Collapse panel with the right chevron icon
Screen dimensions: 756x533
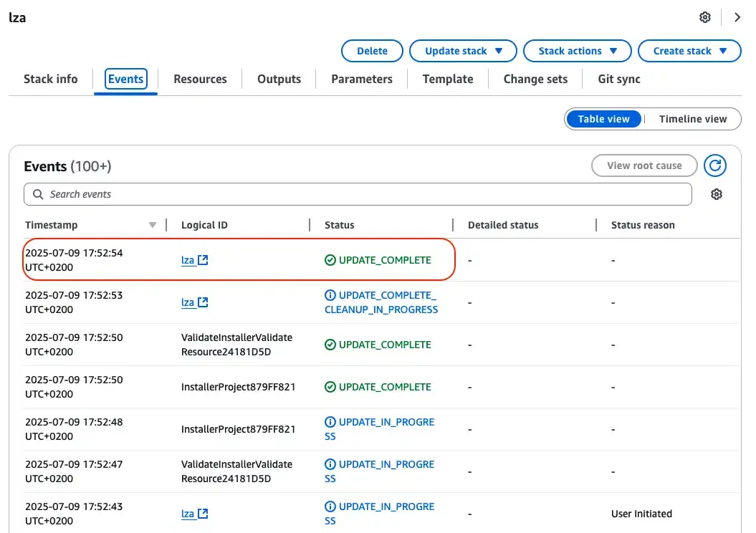coord(737,17)
